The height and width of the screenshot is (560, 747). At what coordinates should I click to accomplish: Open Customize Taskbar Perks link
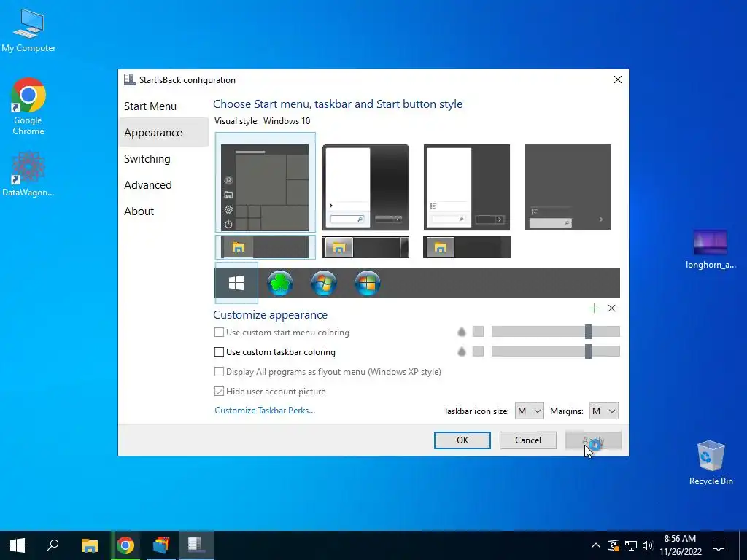click(265, 411)
